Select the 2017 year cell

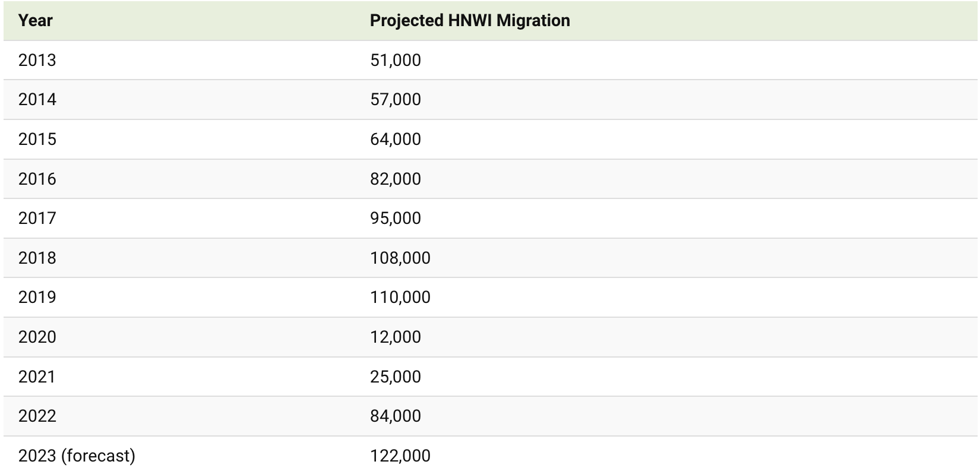[x=37, y=218]
